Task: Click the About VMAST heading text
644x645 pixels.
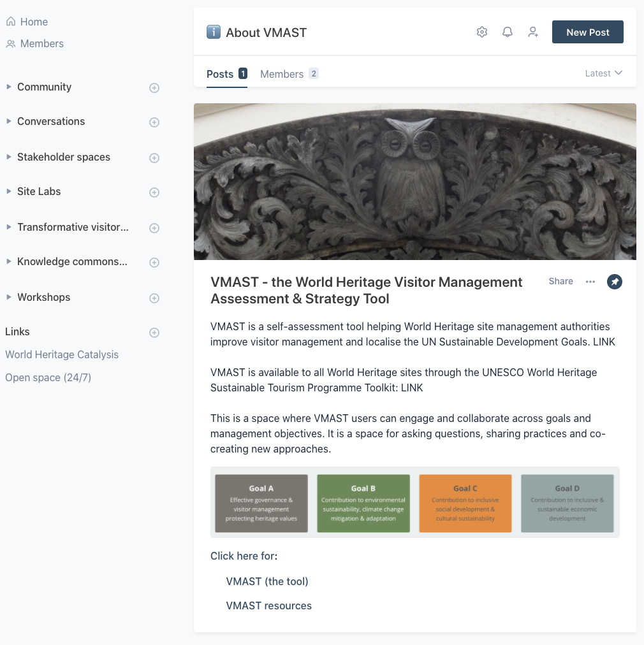Action: [267, 33]
